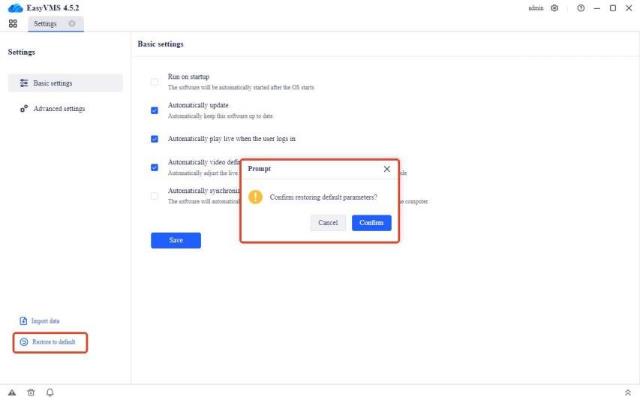Close the Prompt dialog with X
The width and height of the screenshot is (640, 400).
[x=387, y=170]
